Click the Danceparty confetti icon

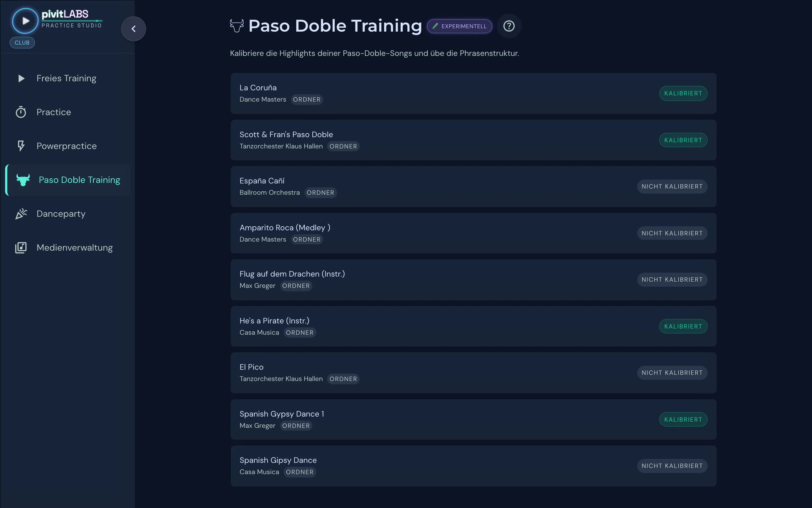click(21, 214)
